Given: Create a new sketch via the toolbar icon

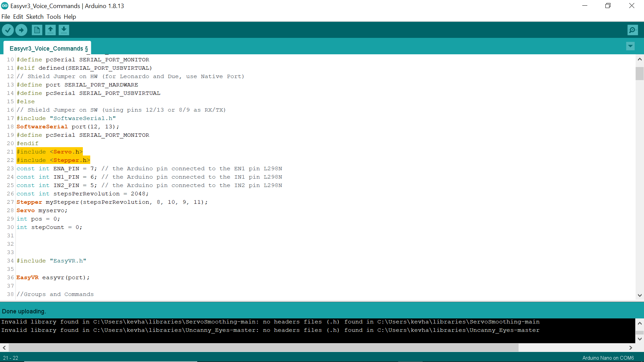Looking at the screenshot, I should pyautogui.click(x=37, y=30).
